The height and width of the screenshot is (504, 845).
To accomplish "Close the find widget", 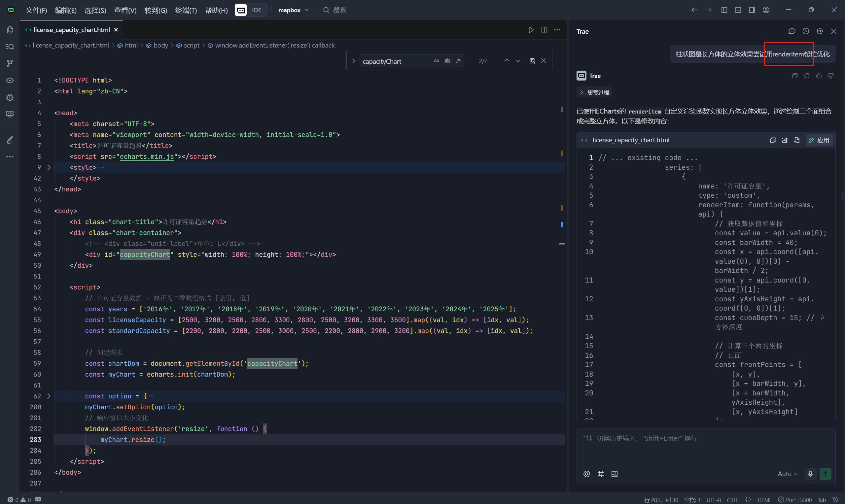I will (544, 61).
